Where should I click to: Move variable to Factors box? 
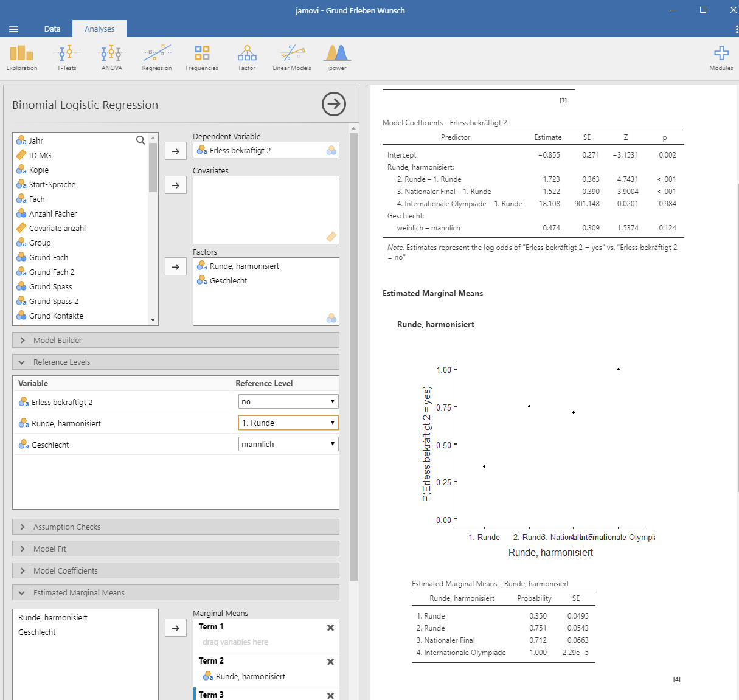pyautogui.click(x=176, y=266)
